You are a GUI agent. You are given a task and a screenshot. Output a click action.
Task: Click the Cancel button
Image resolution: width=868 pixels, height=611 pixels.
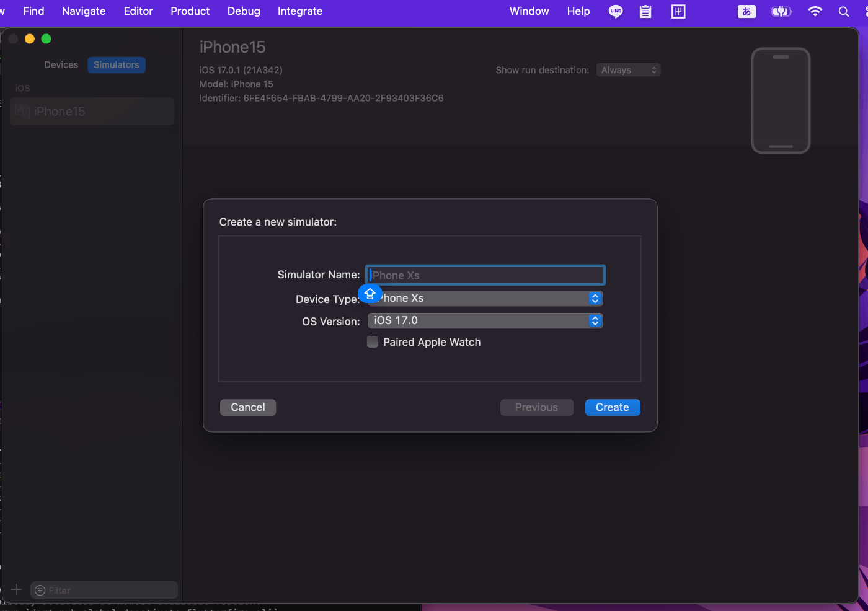tap(248, 407)
